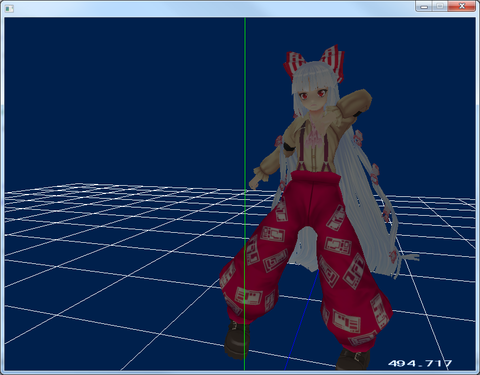This screenshot has width=480, height=375.
Task: Click the character model's face
Action: click(x=313, y=98)
